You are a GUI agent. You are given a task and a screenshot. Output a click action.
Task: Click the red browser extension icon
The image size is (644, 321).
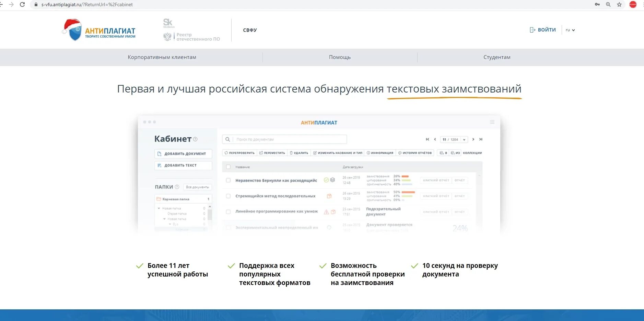[x=633, y=4]
